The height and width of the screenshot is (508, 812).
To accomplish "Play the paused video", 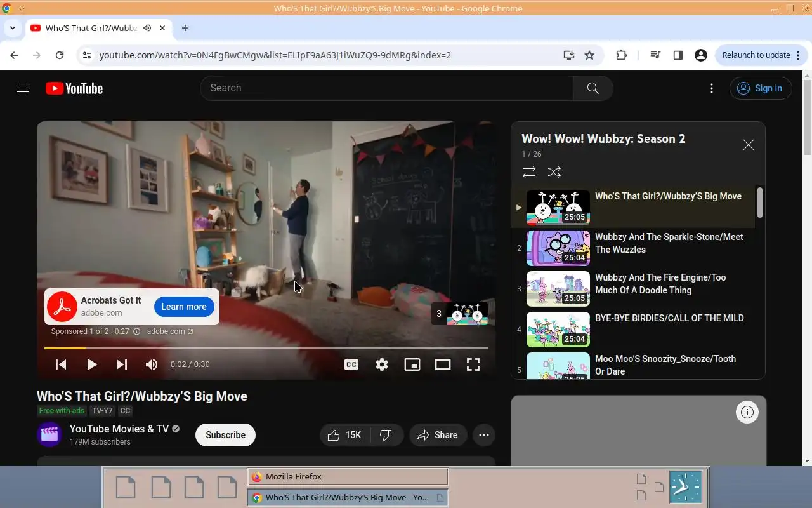I will coord(91,364).
